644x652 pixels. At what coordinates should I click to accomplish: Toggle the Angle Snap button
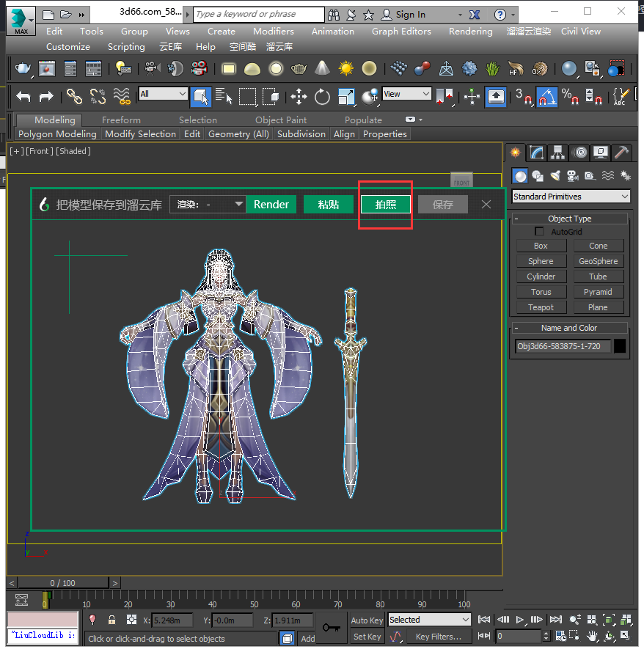tap(546, 97)
